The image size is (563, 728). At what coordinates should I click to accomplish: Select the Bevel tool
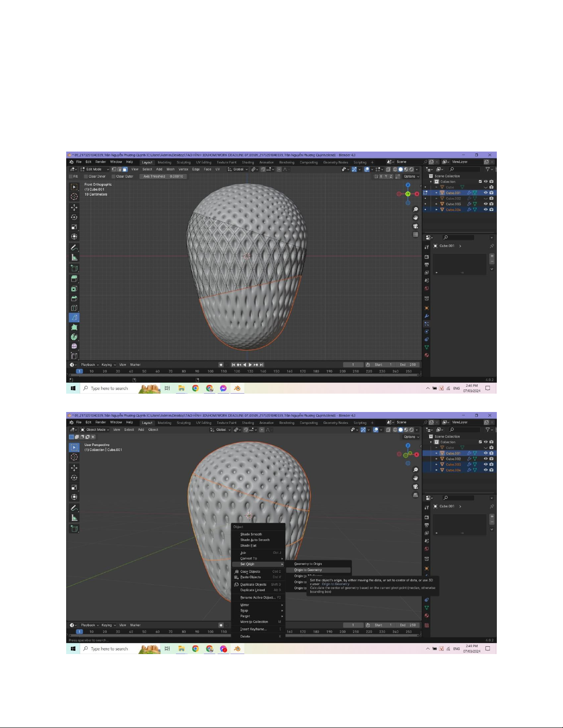coord(74,298)
